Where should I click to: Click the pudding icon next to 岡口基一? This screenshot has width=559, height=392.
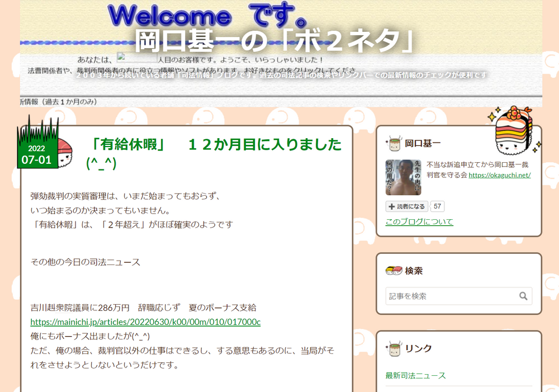click(x=394, y=143)
